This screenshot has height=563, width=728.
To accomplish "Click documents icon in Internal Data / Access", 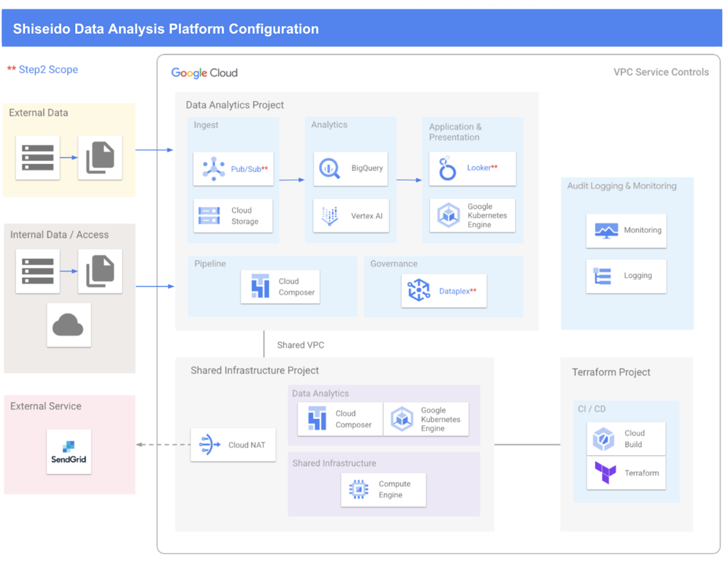I will (100, 271).
